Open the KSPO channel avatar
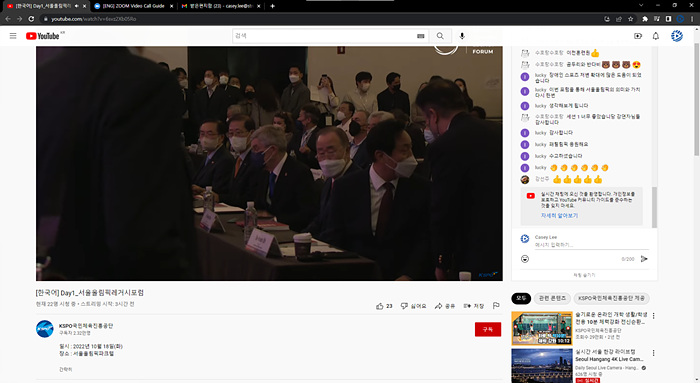The width and height of the screenshot is (700, 383). tap(45, 329)
